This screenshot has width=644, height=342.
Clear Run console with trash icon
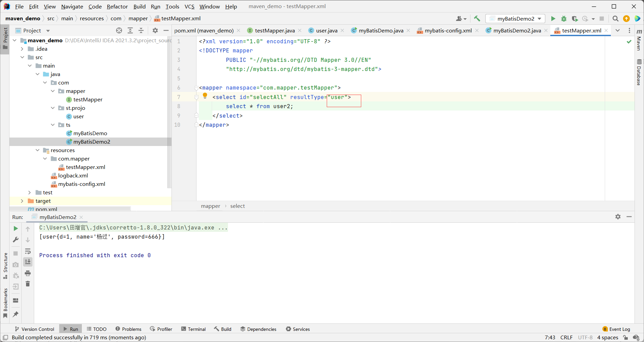point(28,284)
